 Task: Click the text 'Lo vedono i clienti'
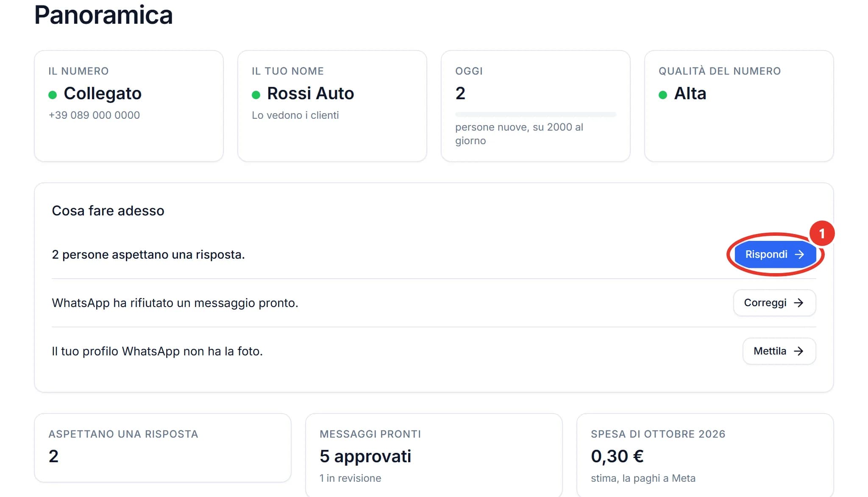click(x=295, y=115)
